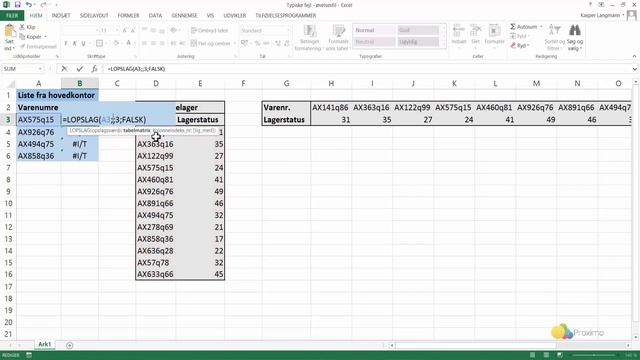
Task: Confirm the formula with the checkmark icon
Action: [80, 69]
